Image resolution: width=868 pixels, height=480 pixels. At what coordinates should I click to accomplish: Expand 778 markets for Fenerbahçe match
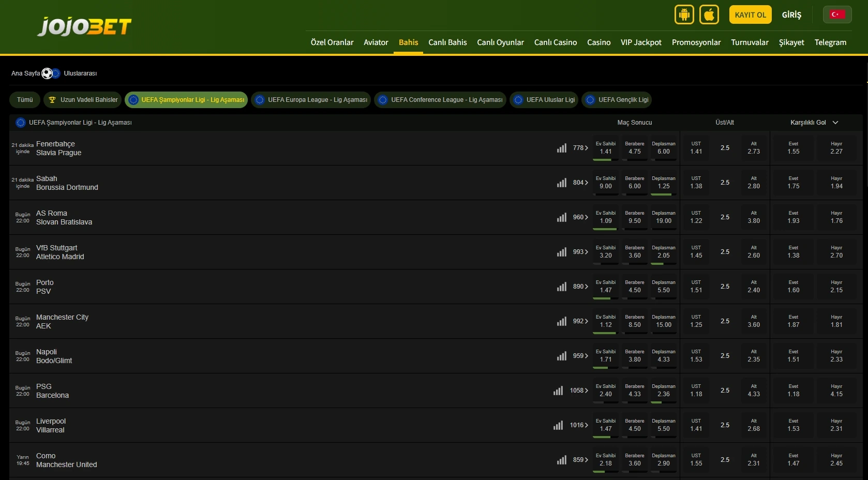point(580,148)
